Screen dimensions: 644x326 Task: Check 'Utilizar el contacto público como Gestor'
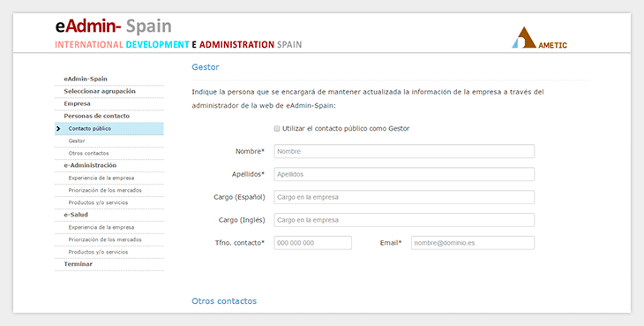[277, 129]
